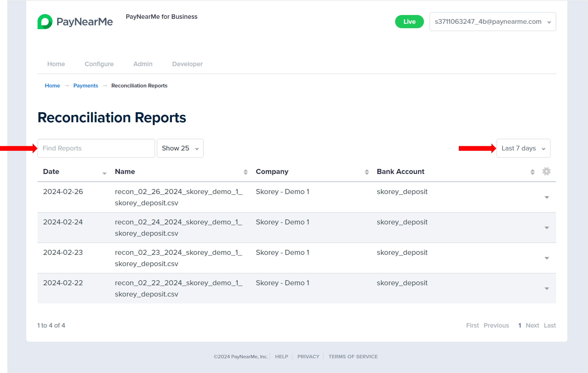
Task: Sort by Name column arrows
Action: pyautogui.click(x=245, y=172)
